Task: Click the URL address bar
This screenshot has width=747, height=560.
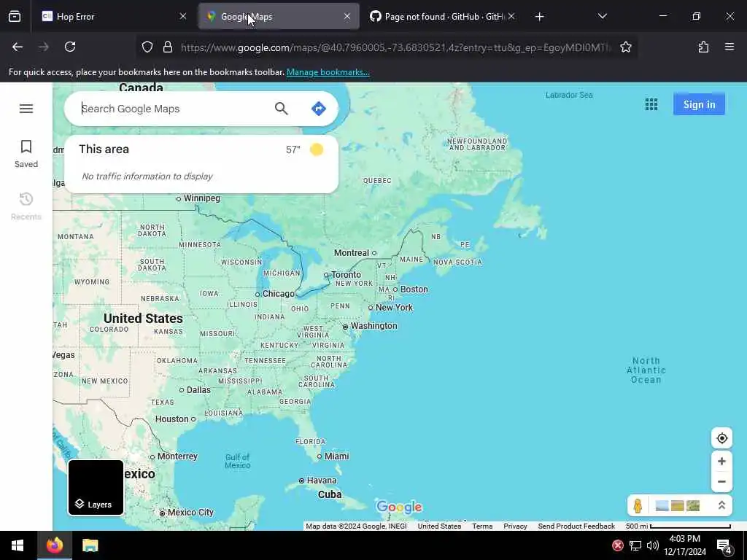Action: [x=395, y=47]
